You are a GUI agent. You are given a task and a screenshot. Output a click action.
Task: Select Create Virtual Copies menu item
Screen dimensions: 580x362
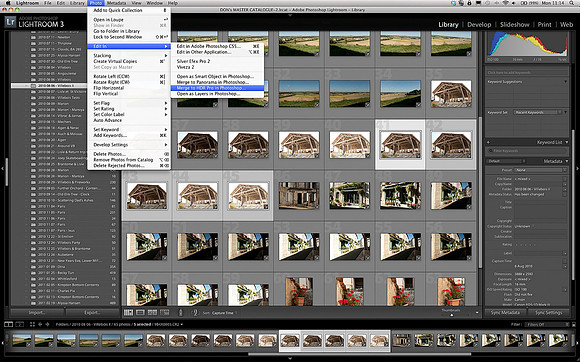click(x=129, y=61)
